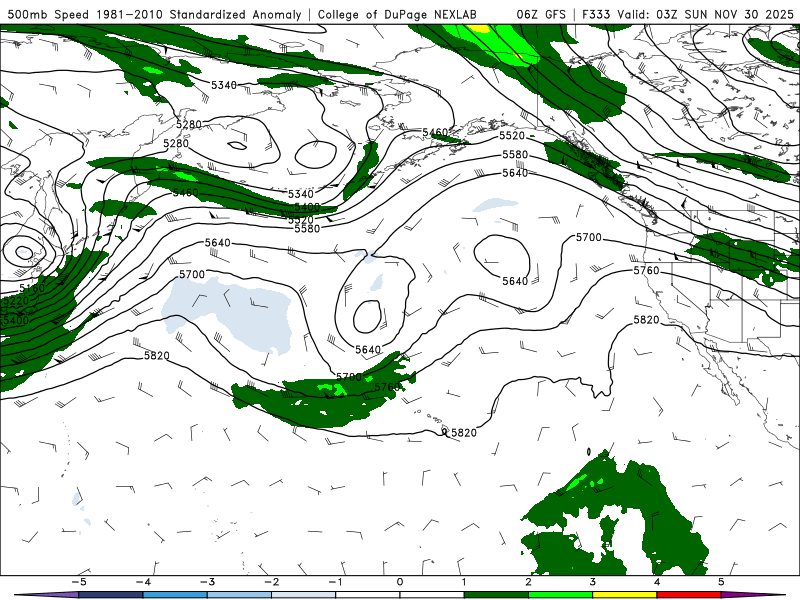Click the '5820' contour label beside Hawaii
This screenshot has height=600, width=800.
pyautogui.click(x=464, y=433)
